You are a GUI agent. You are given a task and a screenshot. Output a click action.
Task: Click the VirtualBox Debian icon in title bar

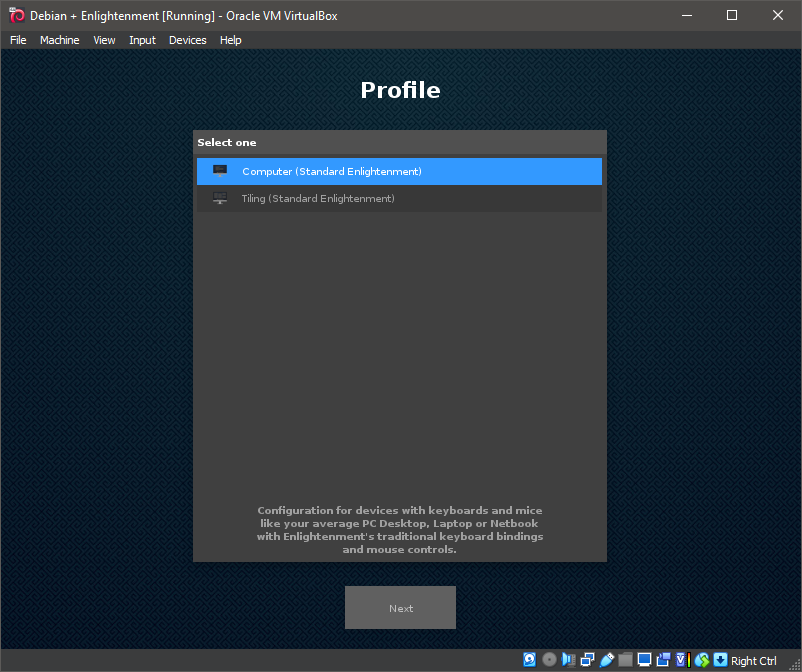click(x=17, y=15)
